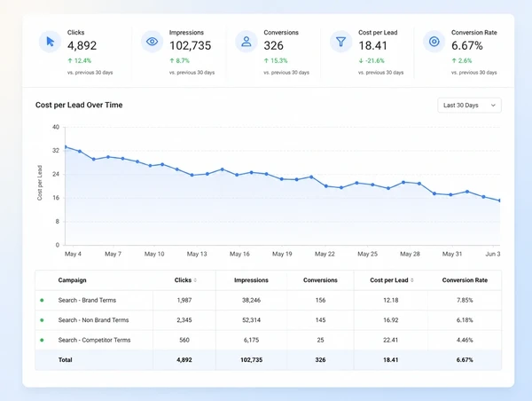Click the May 22 x-axis label
This screenshot has height=401, width=532.
point(325,254)
